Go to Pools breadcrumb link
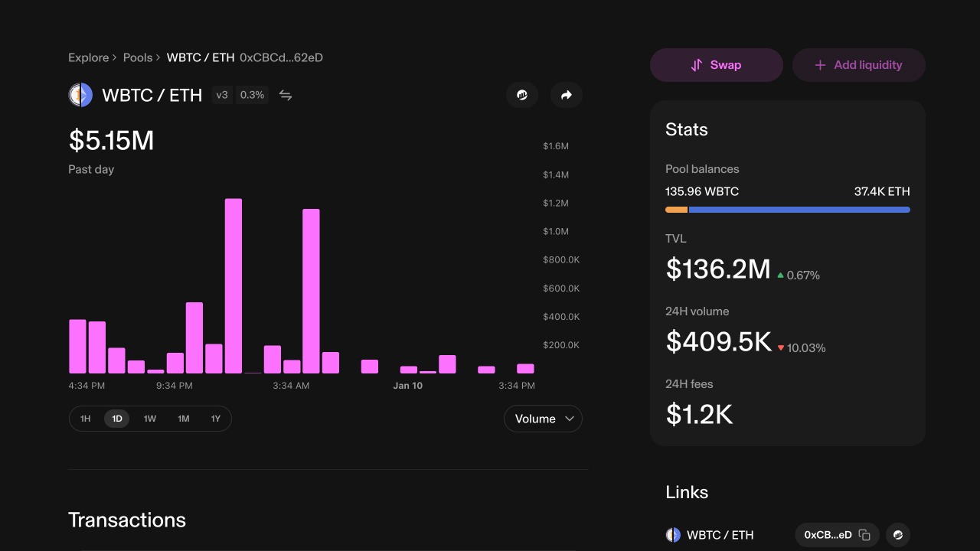The height and width of the screenshot is (551, 980). point(138,57)
